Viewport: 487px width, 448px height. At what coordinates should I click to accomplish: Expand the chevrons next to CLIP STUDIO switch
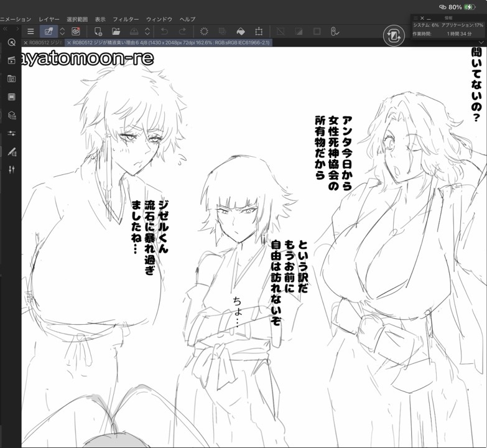coord(62,31)
